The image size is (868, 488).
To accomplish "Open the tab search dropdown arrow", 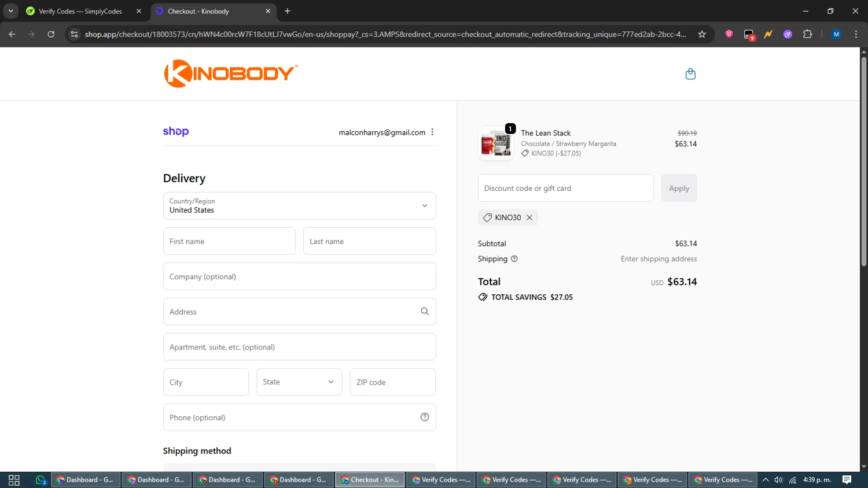I will pyautogui.click(x=10, y=11).
